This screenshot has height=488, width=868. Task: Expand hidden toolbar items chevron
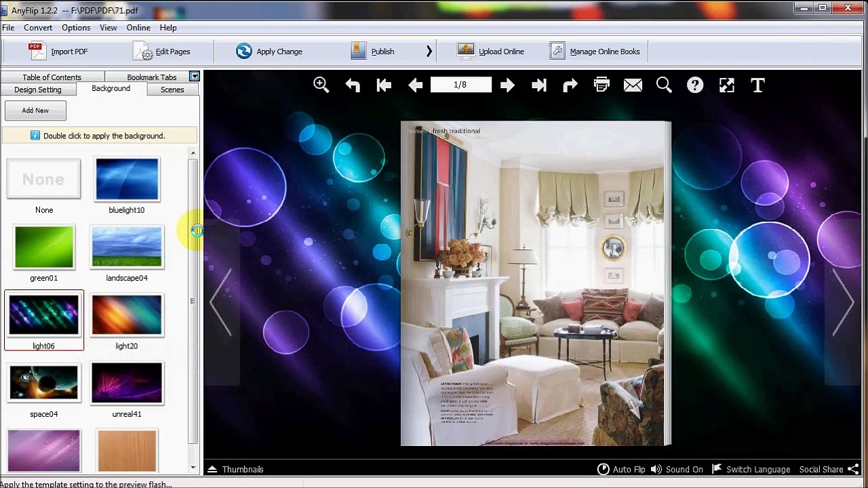pyautogui.click(x=429, y=51)
